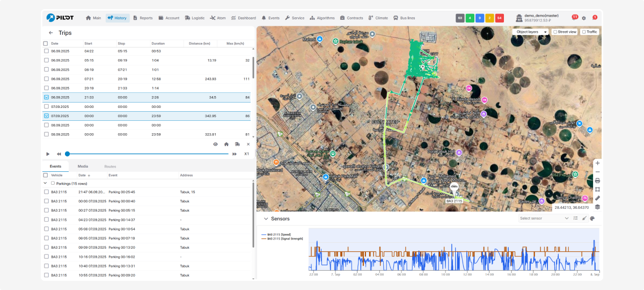The image size is (644, 290).
Task: Collapse the Parkings (15 rows) group
Action: [45, 183]
